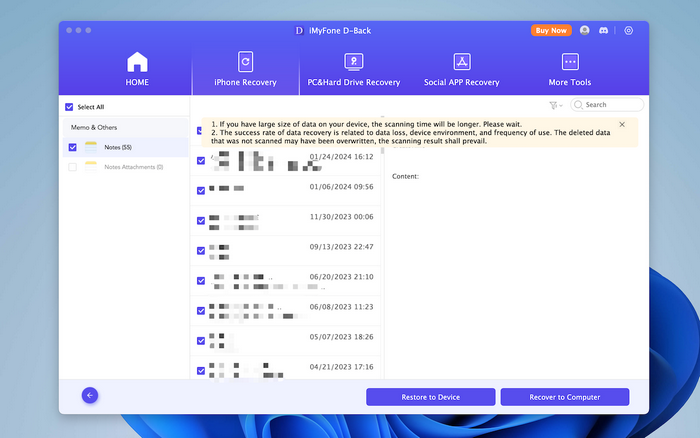The width and height of the screenshot is (700, 438).
Task: Uncheck the note dated 09/13/2023 22:47
Action: pyautogui.click(x=201, y=250)
